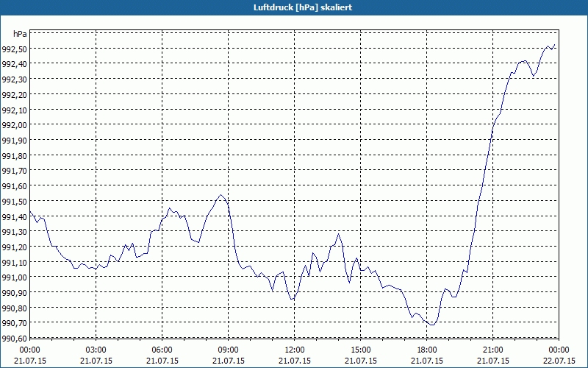Click the 00:00 time label above 21.07.15
The image size is (588, 368).
pos(29,350)
